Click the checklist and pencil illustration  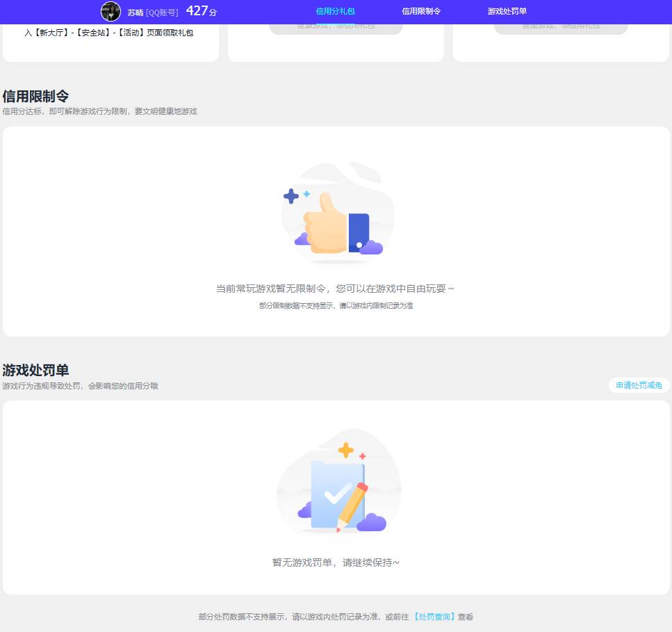[338, 481]
